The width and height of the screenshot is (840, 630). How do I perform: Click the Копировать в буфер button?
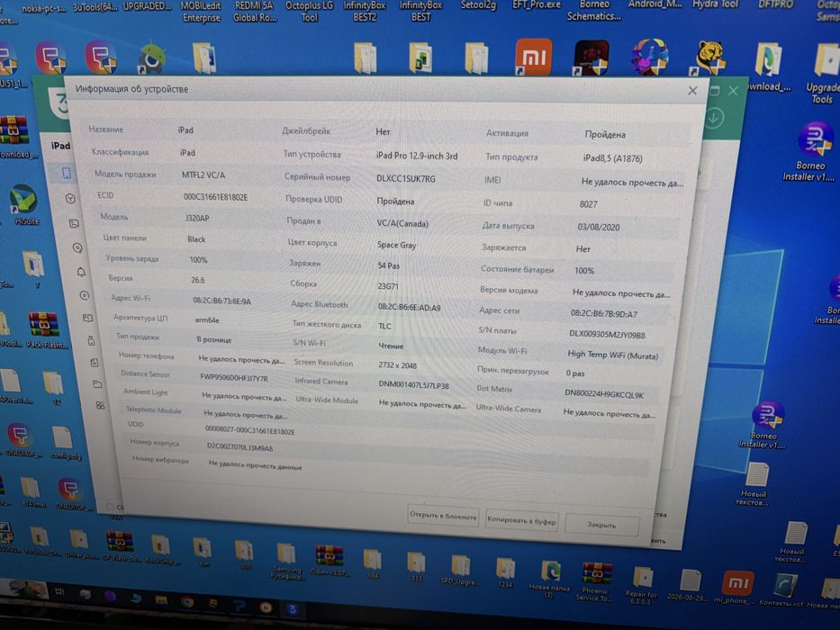pyautogui.click(x=522, y=520)
